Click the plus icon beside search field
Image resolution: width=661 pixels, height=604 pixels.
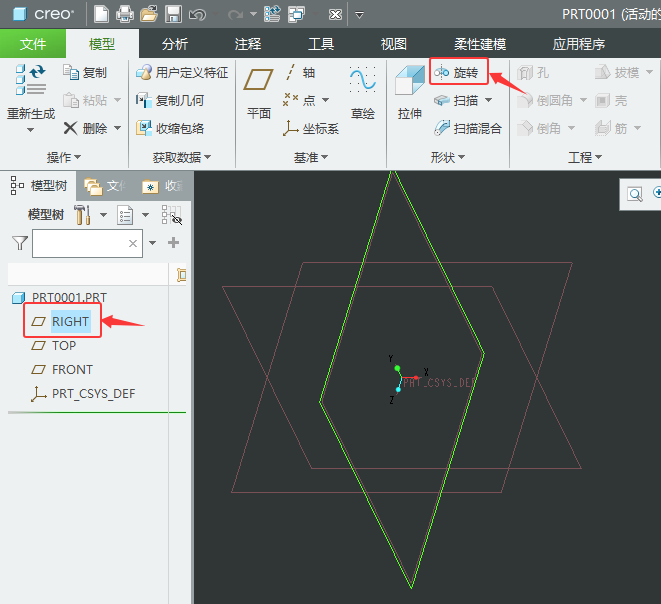click(x=173, y=243)
